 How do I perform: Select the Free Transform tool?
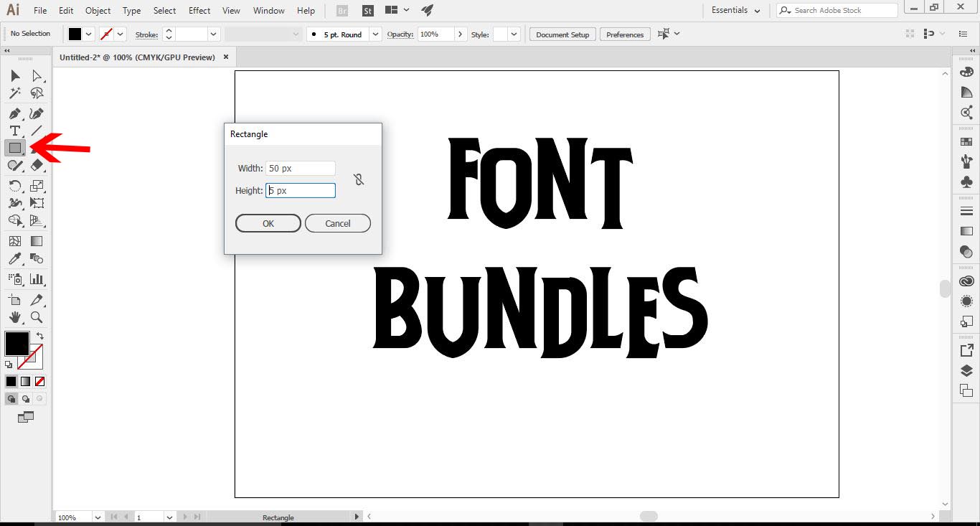[x=37, y=203]
